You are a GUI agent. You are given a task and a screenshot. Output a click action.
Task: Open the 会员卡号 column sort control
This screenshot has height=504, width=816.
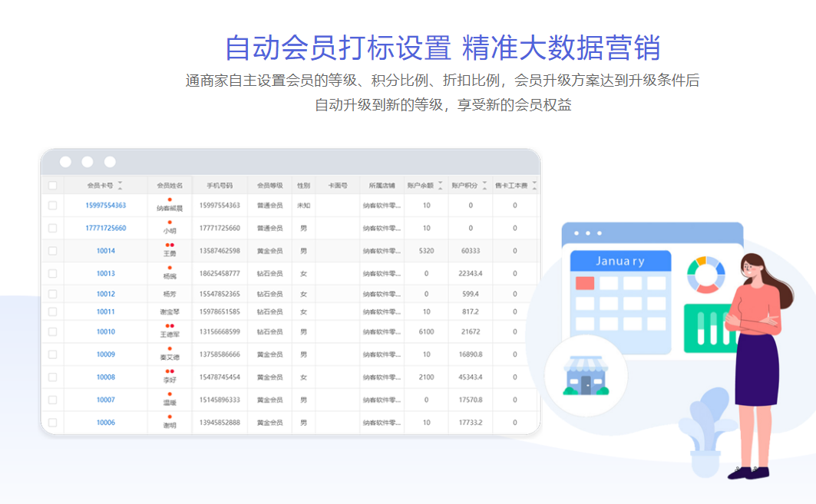(x=119, y=184)
